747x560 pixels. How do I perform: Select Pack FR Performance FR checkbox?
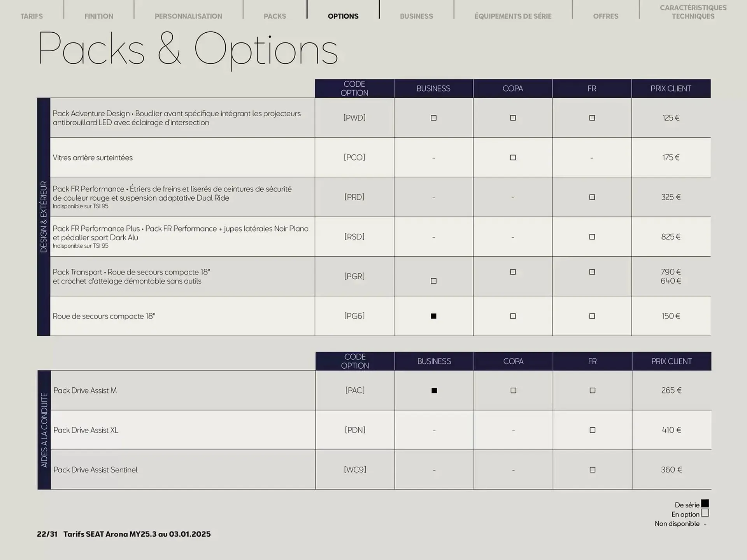(592, 197)
